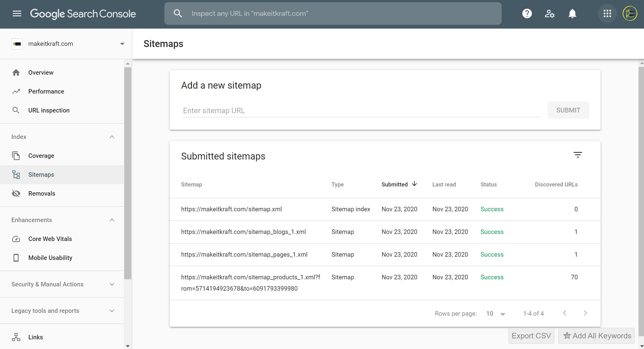Open the notifications bell
This screenshot has height=349, width=644.
[x=572, y=13]
